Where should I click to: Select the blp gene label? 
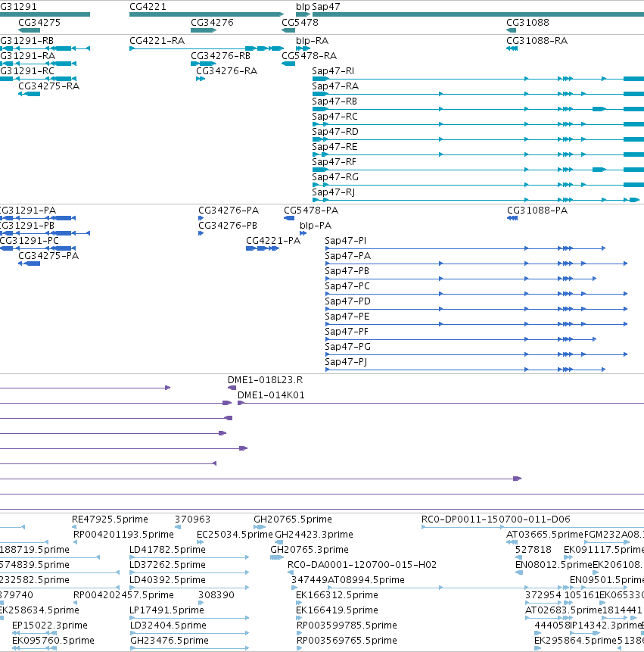click(x=303, y=7)
